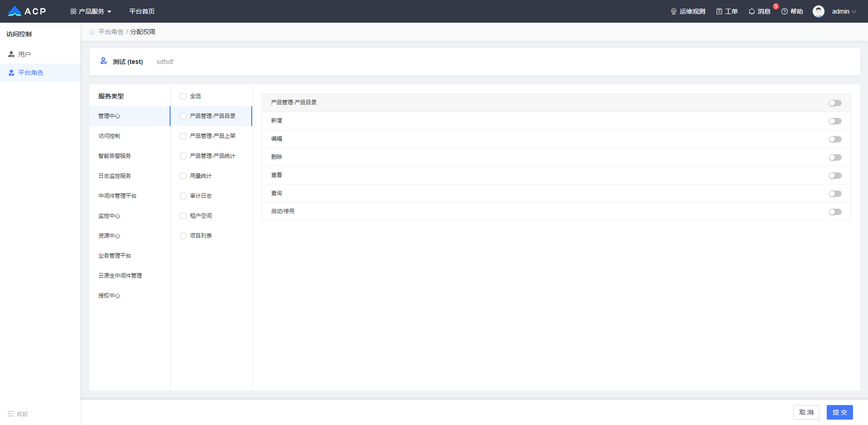Expand the 产品服务 dropdown arrow
868x425 pixels.
point(109,12)
